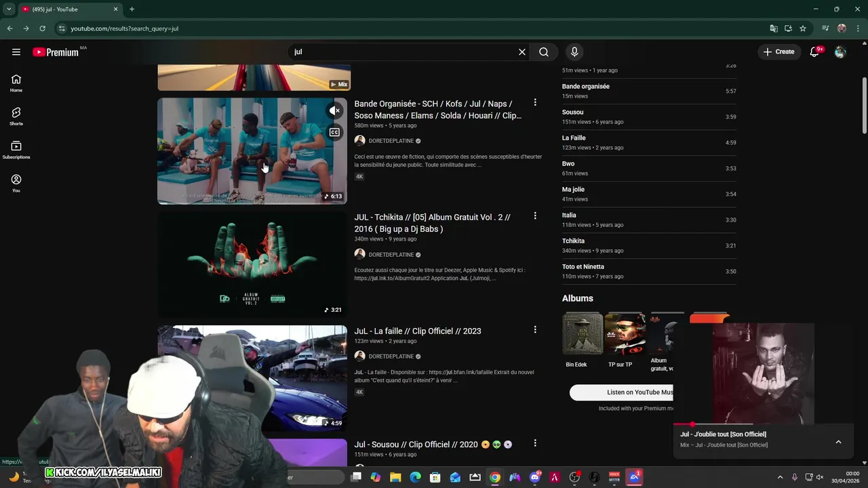Play Bande organisée in the song list
The width and height of the screenshot is (868, 488).
pyautogui.click(x=649, y=91)
